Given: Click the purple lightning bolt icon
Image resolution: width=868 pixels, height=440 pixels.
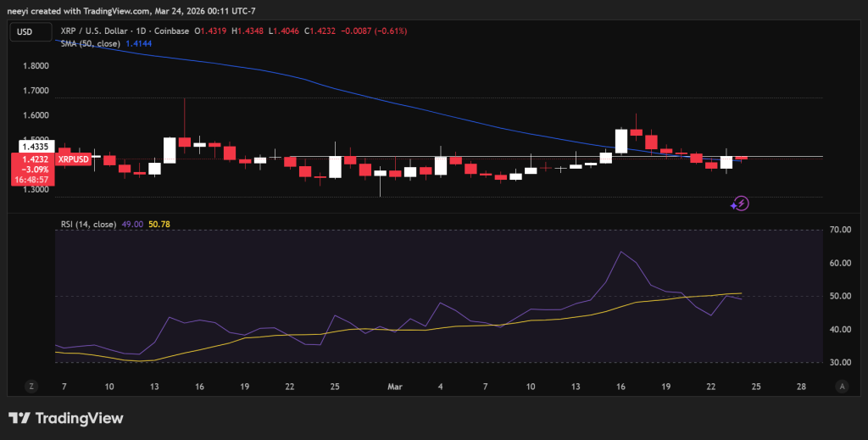Looking at the screenshot, I should click(740, 203).
